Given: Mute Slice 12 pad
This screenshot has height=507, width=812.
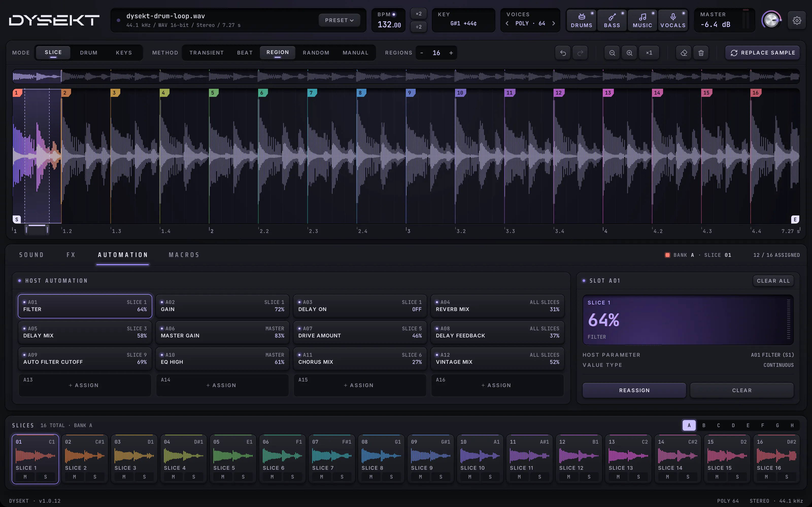Looking at the screenshot, I should 568,477.
